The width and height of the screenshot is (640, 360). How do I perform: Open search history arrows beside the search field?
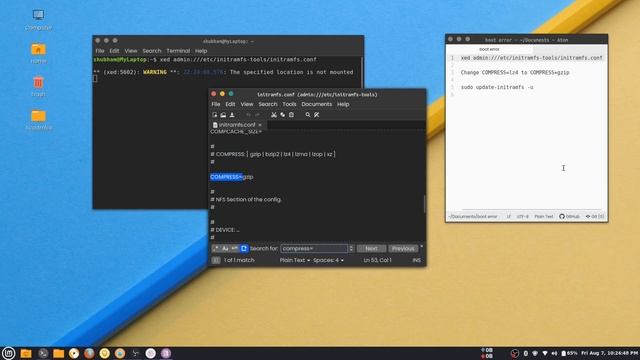pos(351,248)
